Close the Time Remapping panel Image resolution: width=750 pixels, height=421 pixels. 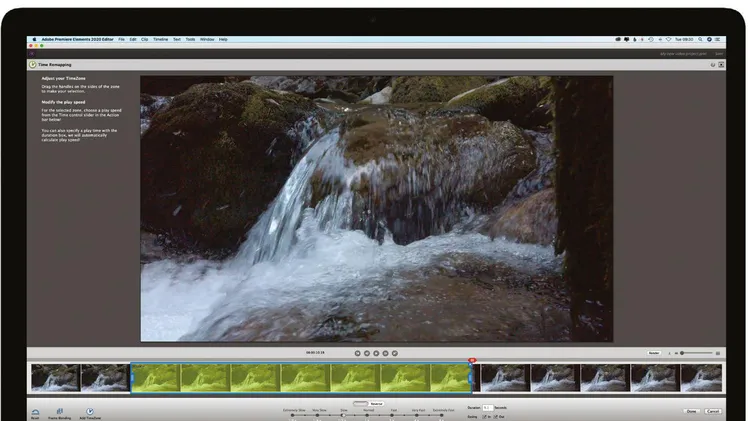pos(721,65)
